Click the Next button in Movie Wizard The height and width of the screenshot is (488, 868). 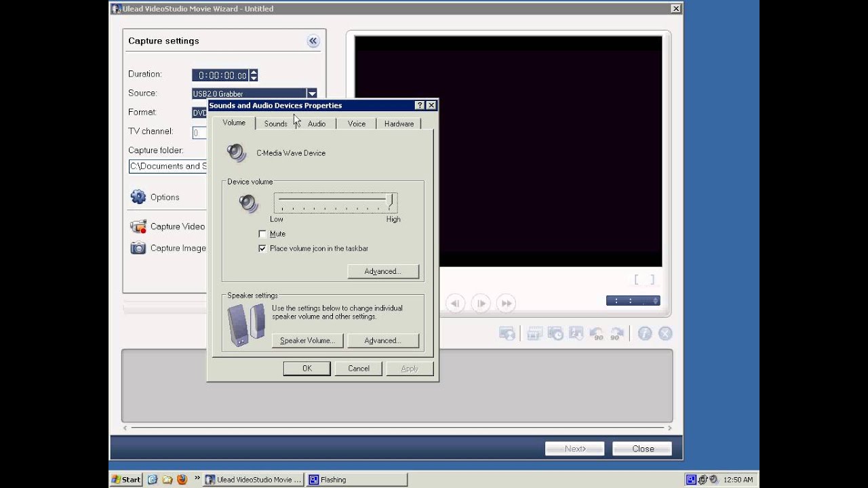pyautogui.click(x=574, y=449)
